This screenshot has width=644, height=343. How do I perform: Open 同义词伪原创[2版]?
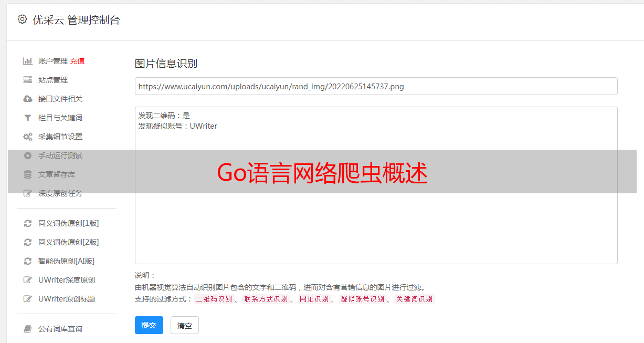69,242
